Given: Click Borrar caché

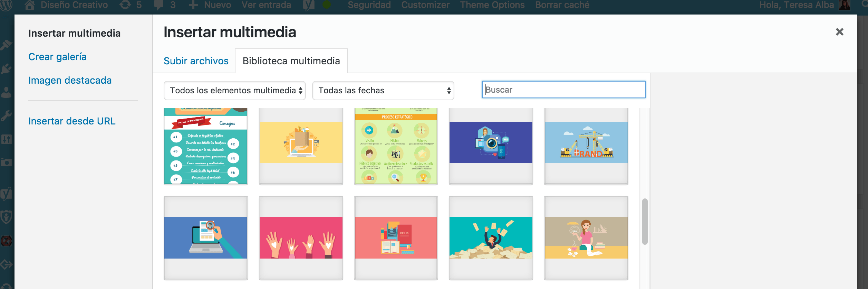Looking at the screenshot, I should click(x=562, y=5).
